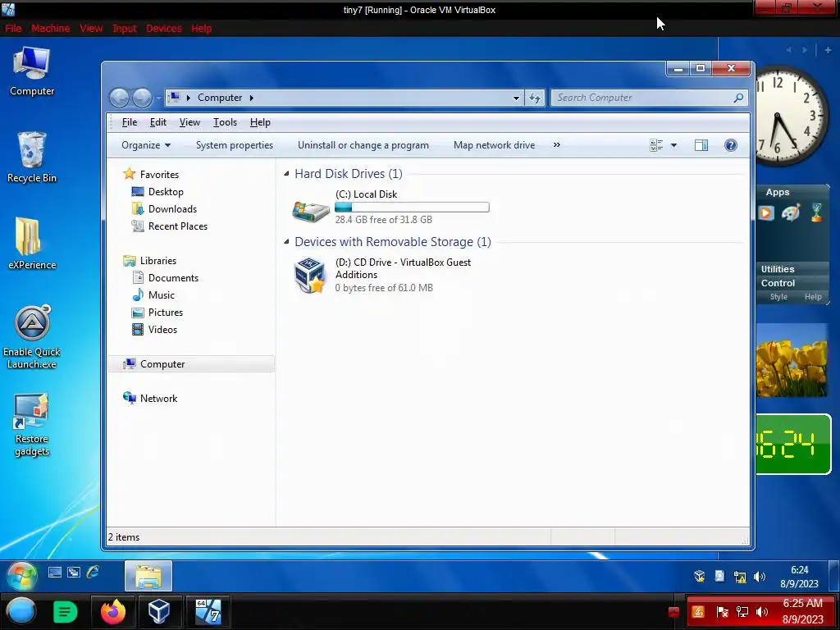840x630 pixels.
Task: Open the Explorer Tools menu
Action: (x=225, y=122)
